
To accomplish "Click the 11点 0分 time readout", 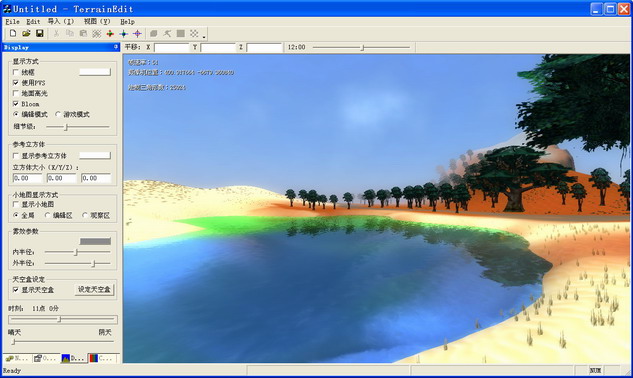I will point(46,308).
